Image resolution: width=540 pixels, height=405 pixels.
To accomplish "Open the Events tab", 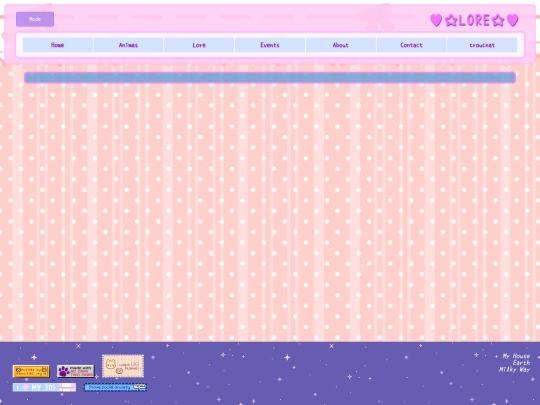I will pos(270,45).
